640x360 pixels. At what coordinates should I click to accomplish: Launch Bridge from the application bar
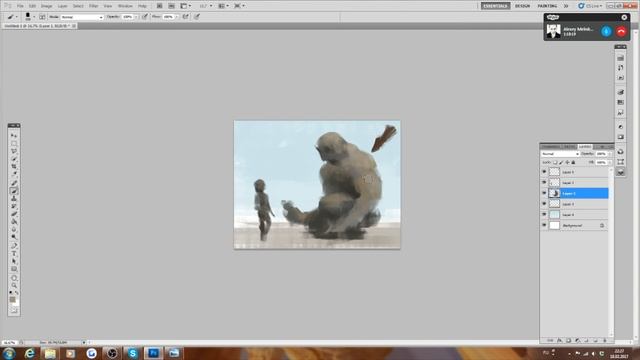(160, 6)
